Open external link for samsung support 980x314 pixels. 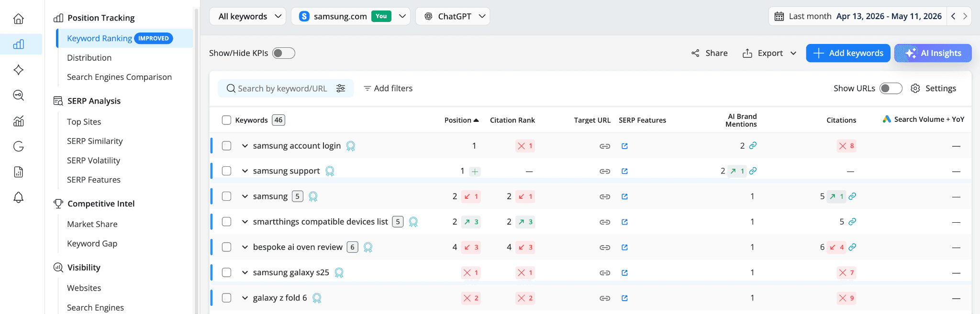pyautogui.click(x=624, y=171)
